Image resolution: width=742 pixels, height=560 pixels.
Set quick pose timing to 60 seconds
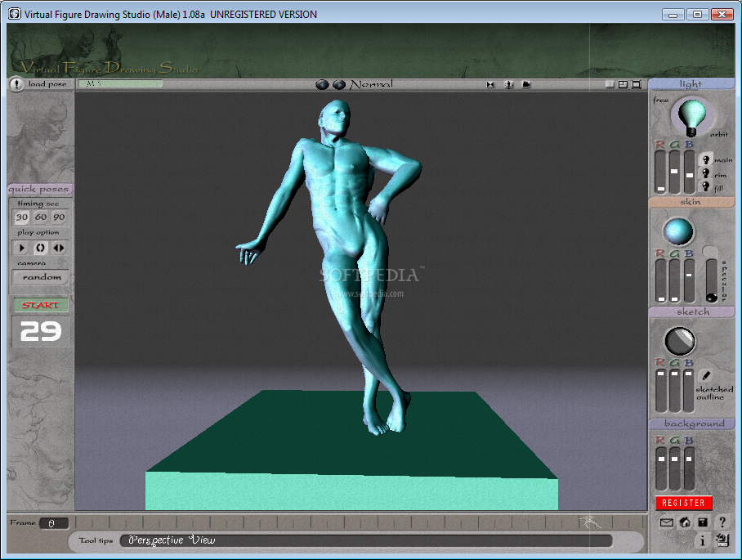[x=41, y=217]
